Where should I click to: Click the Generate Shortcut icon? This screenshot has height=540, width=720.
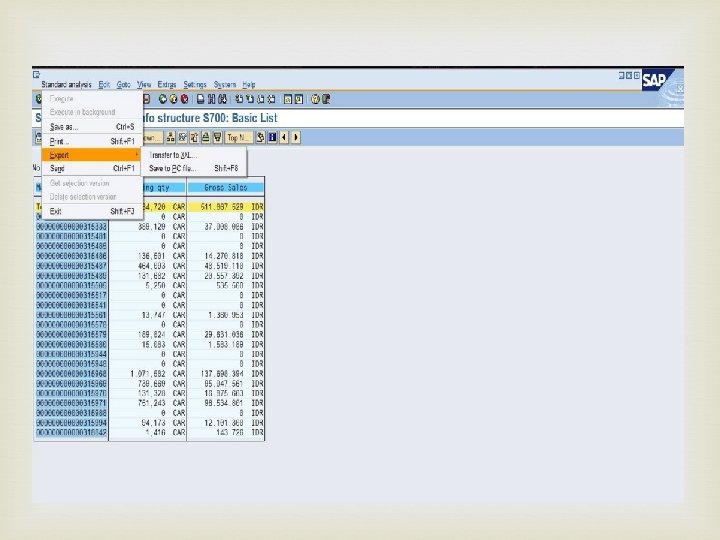pyautogui.click(x=299, y=99)
